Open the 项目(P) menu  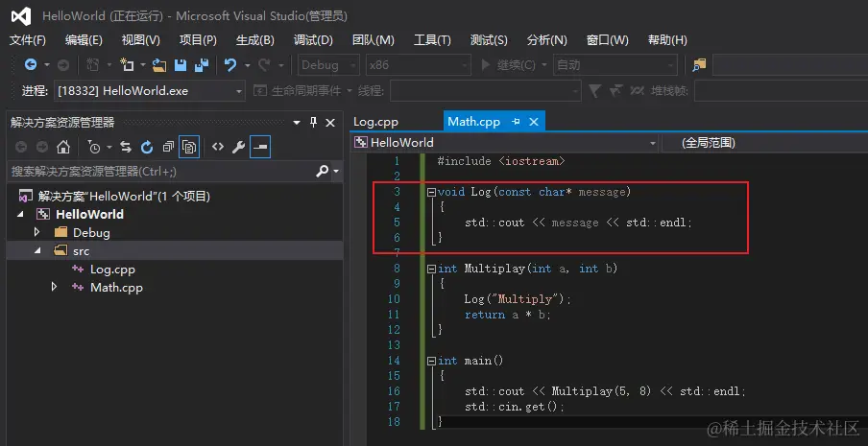(198, 40)
